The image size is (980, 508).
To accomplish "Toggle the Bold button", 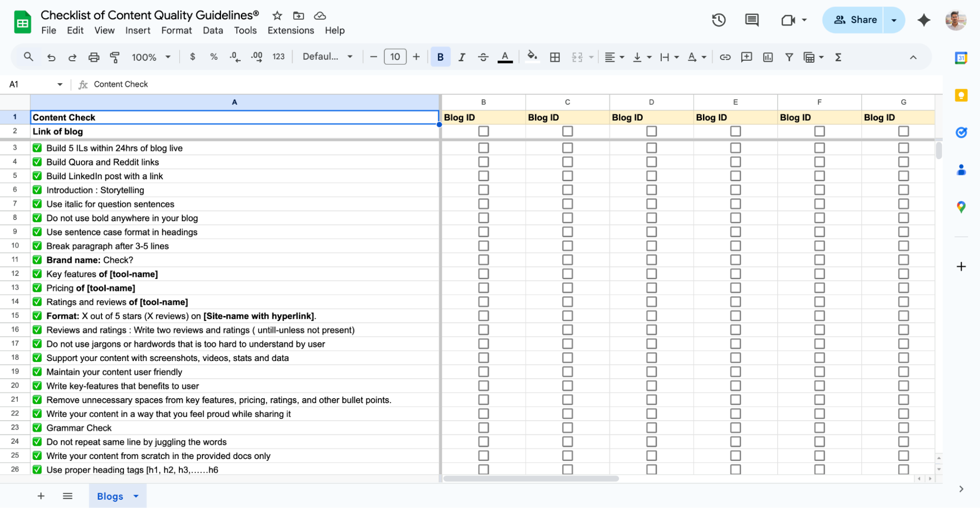I will 440,57.
